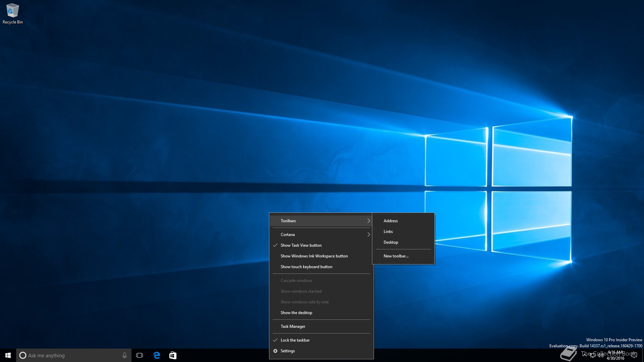
Task: Show hidden system tray icons
Action: [x=584, y=355]
